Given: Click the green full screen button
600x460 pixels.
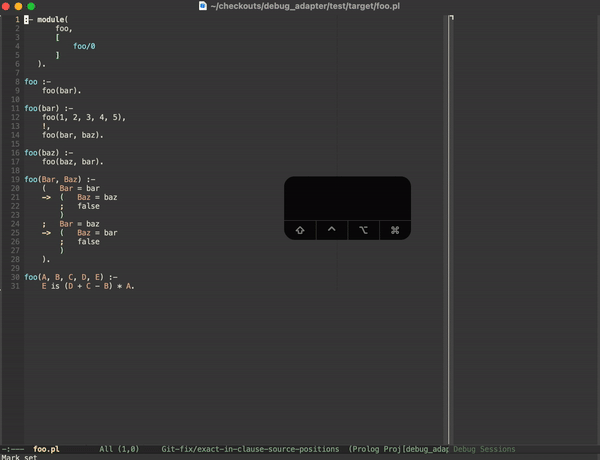Looking at the screenshot, I should point(31,6).
